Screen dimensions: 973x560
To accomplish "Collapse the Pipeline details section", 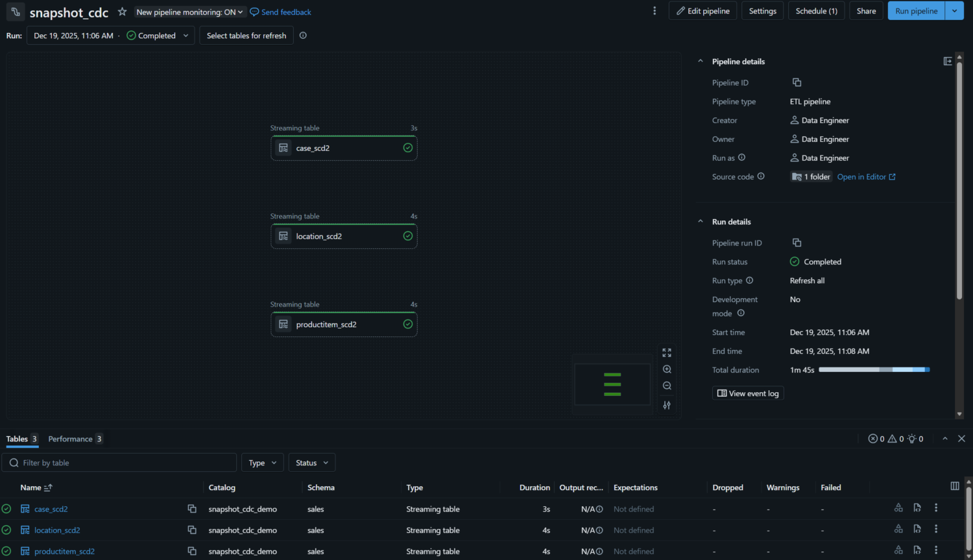I will [701, 62].
